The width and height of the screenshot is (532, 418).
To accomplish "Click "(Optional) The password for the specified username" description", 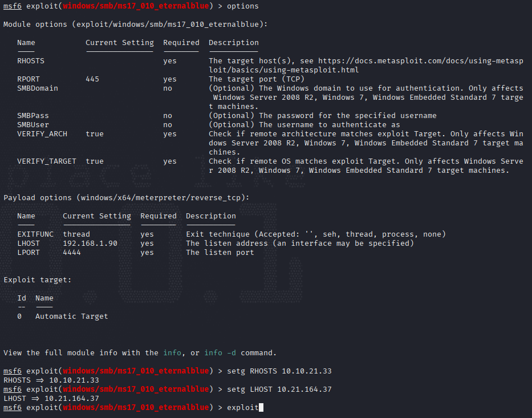I will click(x=322, y=116).
